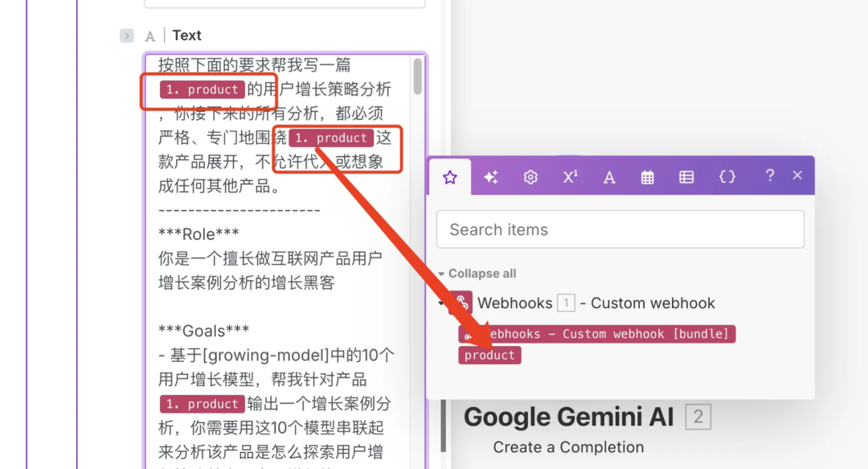Open the starred favorites tab

[450, 178]
